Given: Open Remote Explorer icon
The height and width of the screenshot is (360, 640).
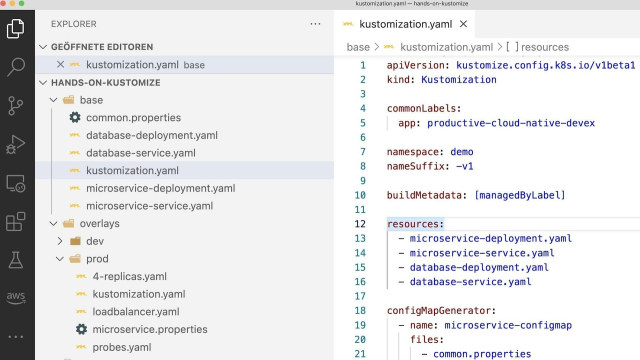Looking at the screenshot, I should tap(16, 183).
